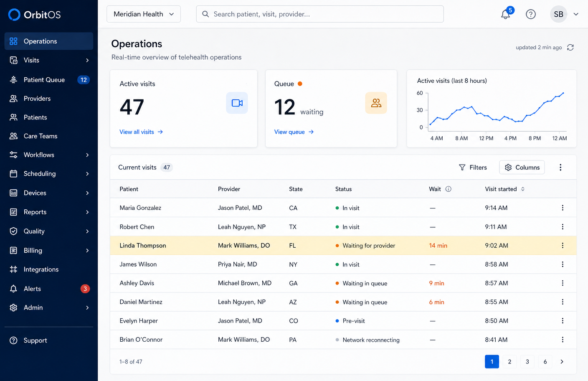Open the Meridian Health organization dropdown
This screenshot has height=381, width=588.
tap(144, 14)
